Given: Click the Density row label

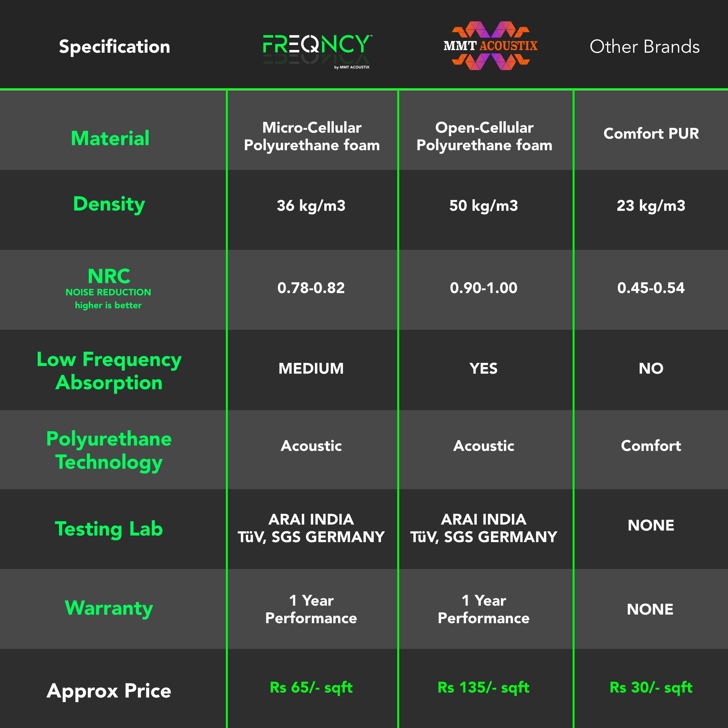Looking at the screenshot, I should [x=109, y=204].
